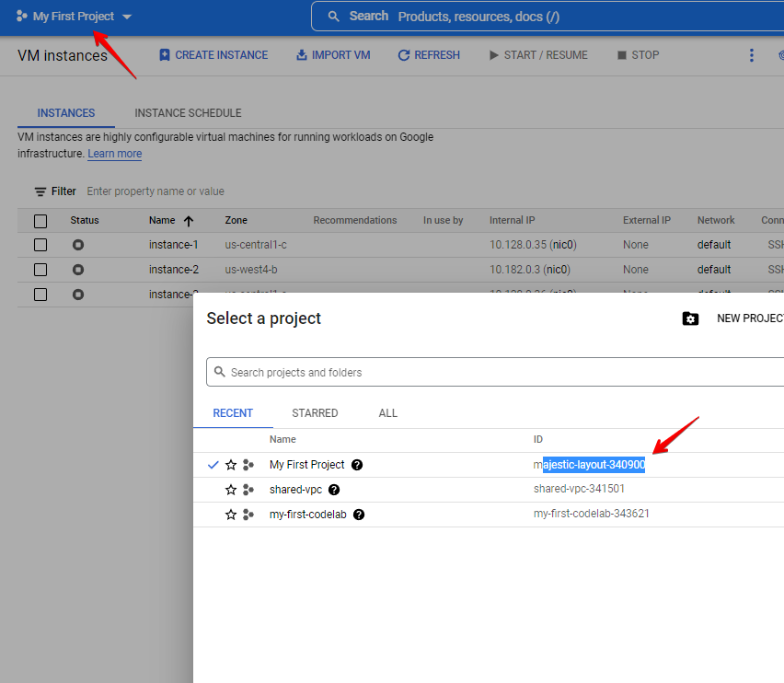Viewport: 784px width, 683px height.
Task: Switch to the All tab
Action: pyautogui.click(x=388, y=413)
